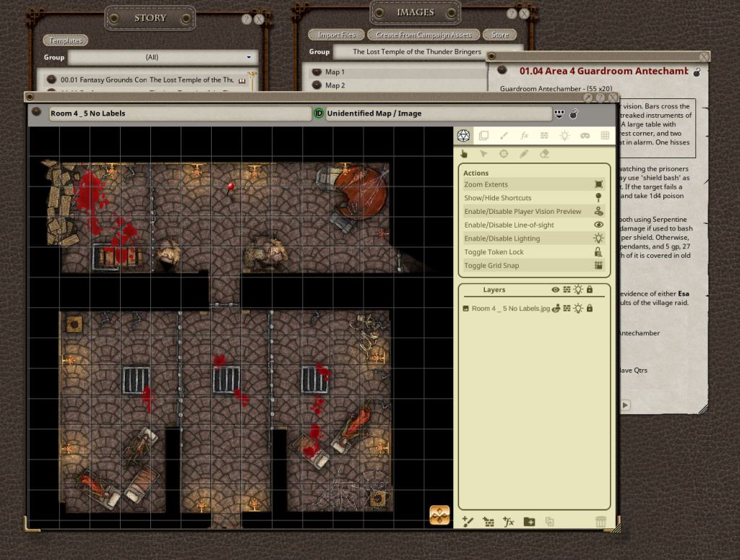
Task: Click the Import Files button
Action: pos(336,35)
